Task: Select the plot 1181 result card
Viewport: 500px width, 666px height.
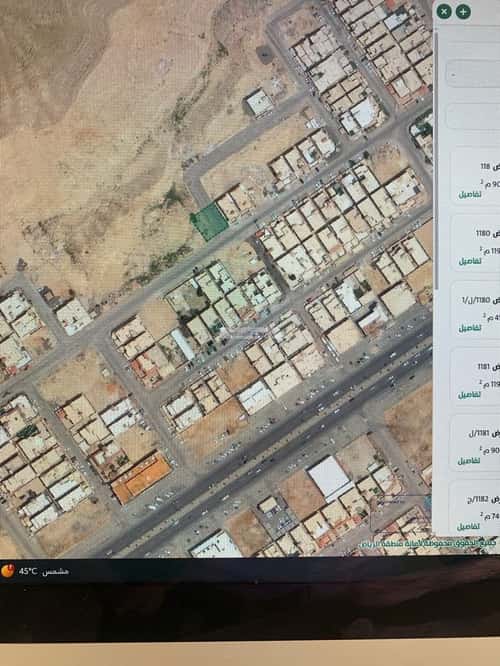Action: pyautogui.click(x=475, y=376)
